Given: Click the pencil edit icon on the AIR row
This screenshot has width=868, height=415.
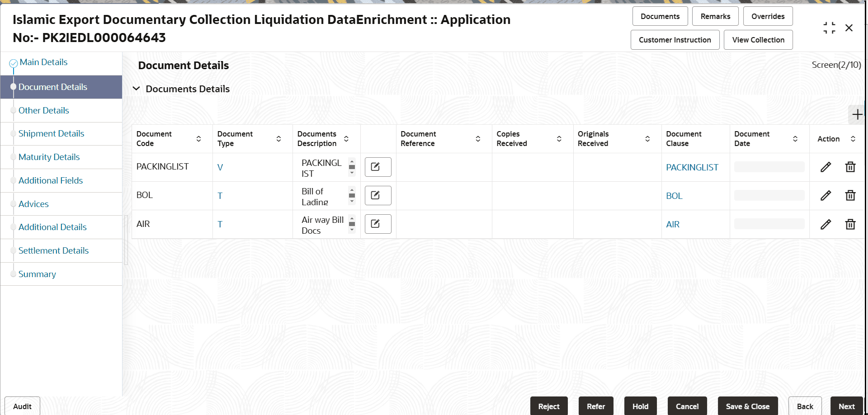Looking at the screenshot, I should coord(826,224).
